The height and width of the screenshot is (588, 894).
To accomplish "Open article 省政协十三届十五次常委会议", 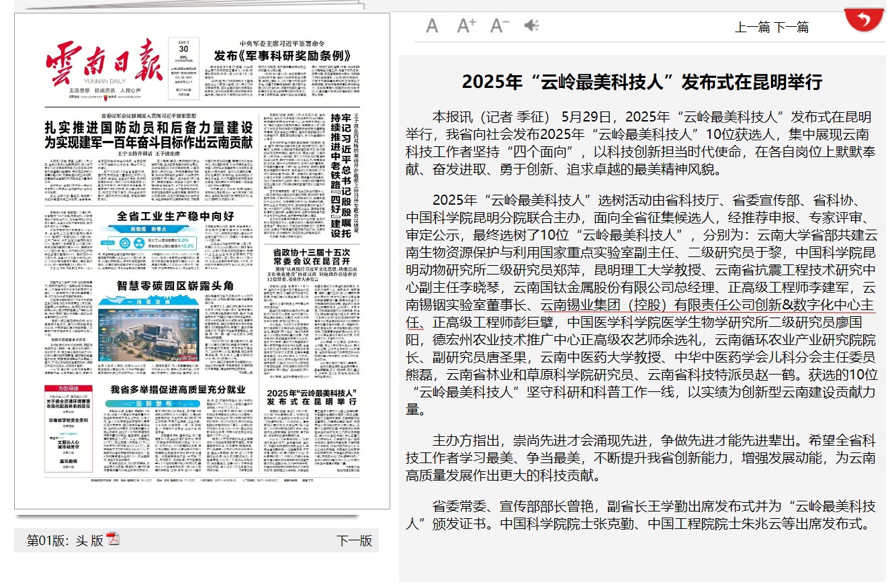I will (311, 257).
